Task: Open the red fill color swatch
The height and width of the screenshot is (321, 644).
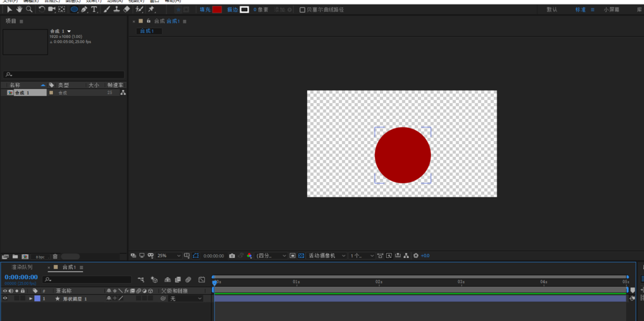Action: pyautogui.click(x=217, y=10)
